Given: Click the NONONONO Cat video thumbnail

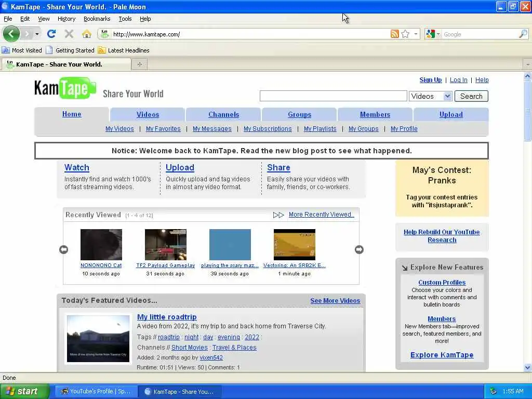Looking at the screenshot, I should click(x=101, y=245).
